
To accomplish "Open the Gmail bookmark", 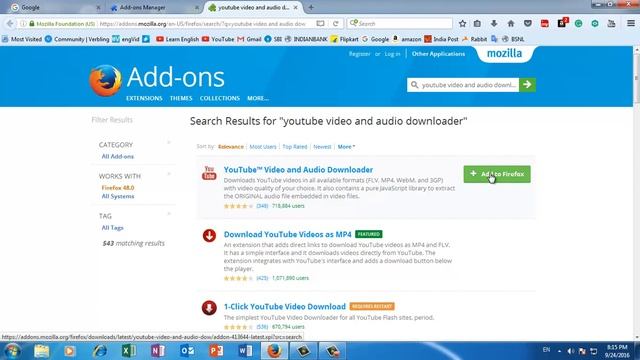I will (249, 39).
